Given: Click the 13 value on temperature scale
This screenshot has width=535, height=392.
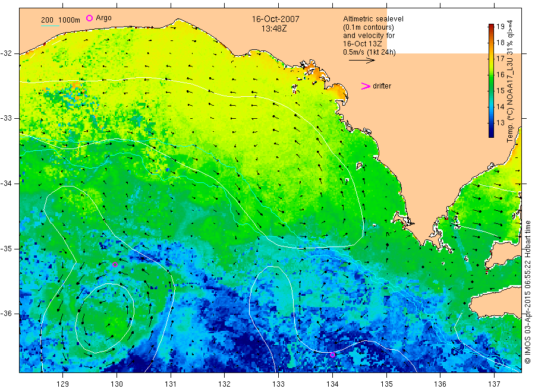Looking at the screenshot, I should click(x=500, y=123).
